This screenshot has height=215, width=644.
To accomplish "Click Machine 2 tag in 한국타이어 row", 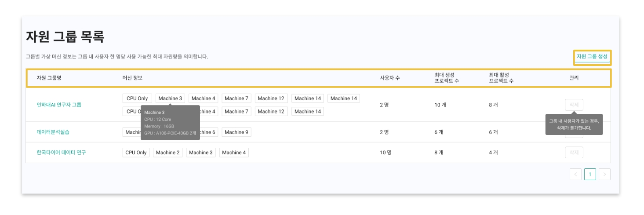I will tap(167, 153).
